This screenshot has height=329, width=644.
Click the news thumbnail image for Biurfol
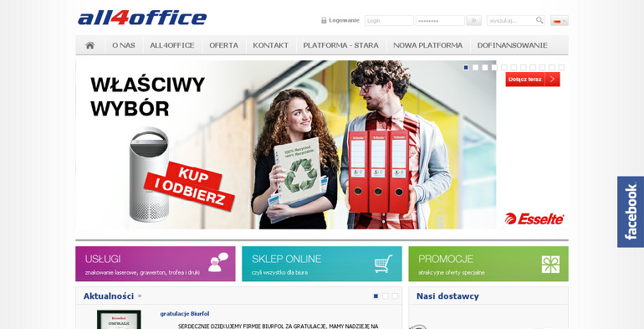[119, 320]
